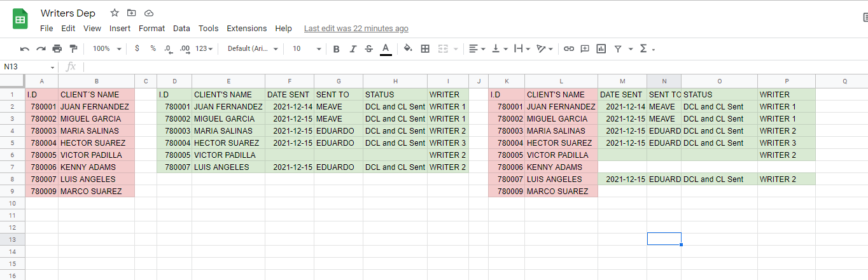Format as percent
Viewport: 868px width, 280px height.
point(153,48)
